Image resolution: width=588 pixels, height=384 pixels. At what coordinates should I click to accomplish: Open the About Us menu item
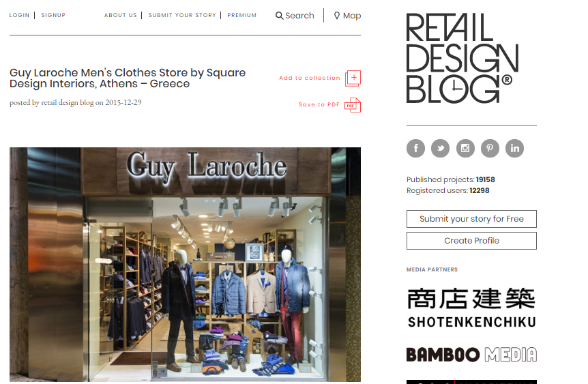coord(120,15)
